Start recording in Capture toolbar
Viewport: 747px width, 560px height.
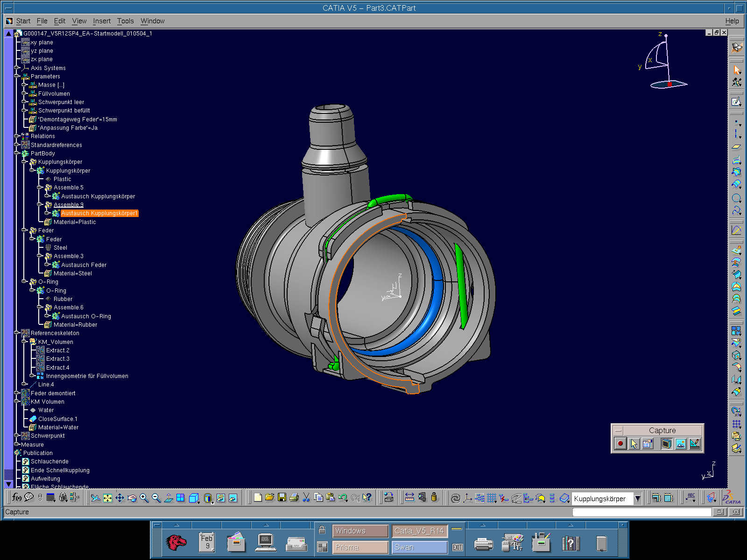coord(620,444)
